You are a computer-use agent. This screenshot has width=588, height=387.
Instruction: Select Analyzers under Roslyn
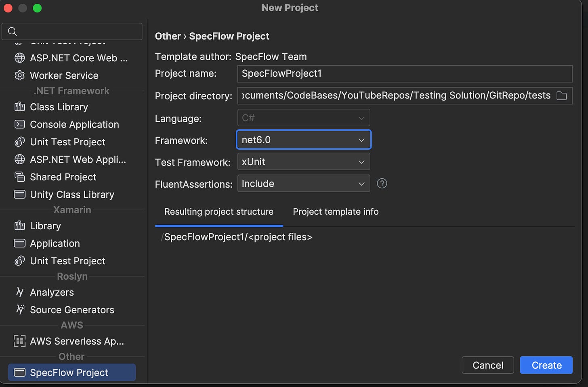click(x=72, y=292)
